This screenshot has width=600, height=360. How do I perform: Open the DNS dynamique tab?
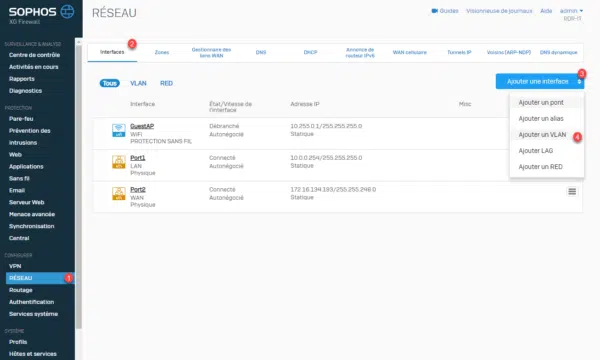(x=558, y=52)
